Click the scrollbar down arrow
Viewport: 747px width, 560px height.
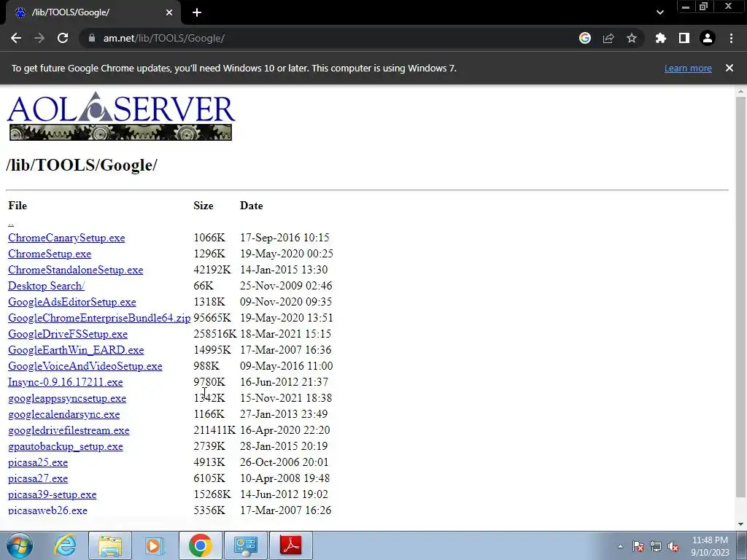point(740,524)
